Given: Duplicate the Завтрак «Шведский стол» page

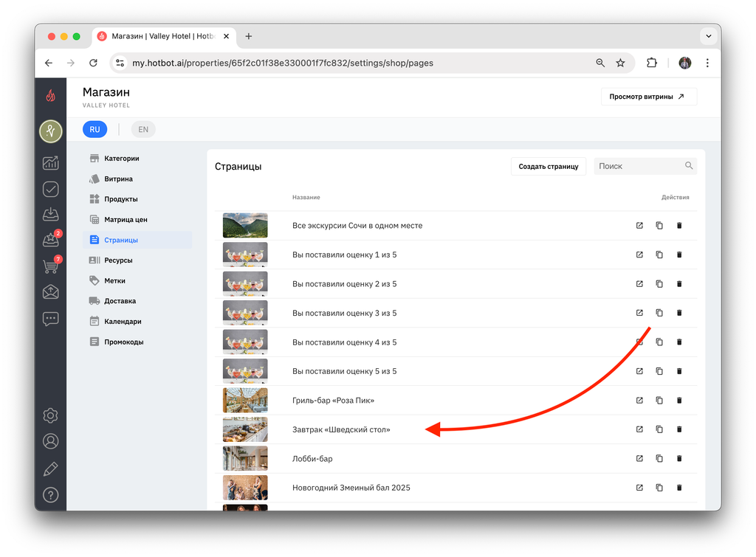Looking at the screenshot, I should pos(659,429).
